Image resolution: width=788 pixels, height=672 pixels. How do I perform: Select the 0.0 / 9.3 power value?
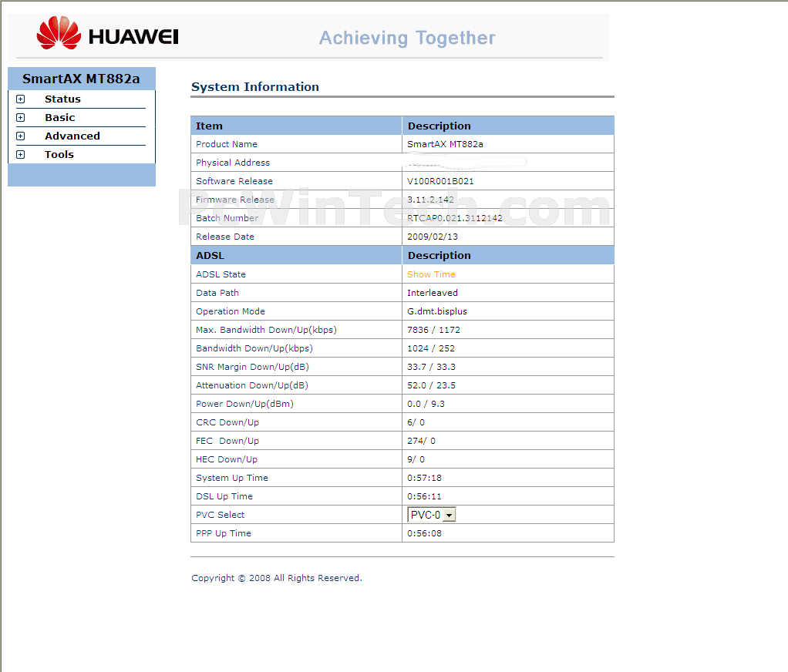point(426,405)
